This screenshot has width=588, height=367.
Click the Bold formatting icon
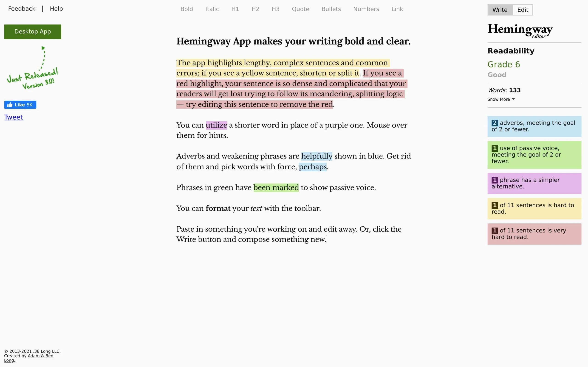(187, 8)
